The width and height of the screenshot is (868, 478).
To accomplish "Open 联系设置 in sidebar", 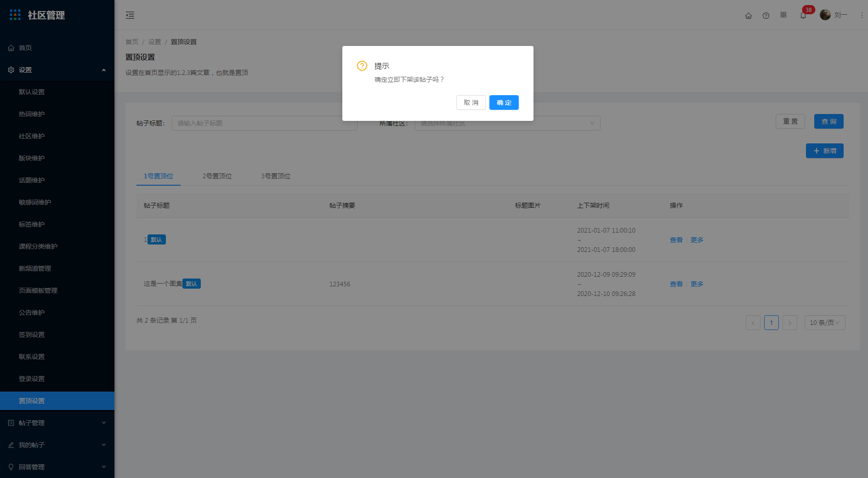I will 57,357.
